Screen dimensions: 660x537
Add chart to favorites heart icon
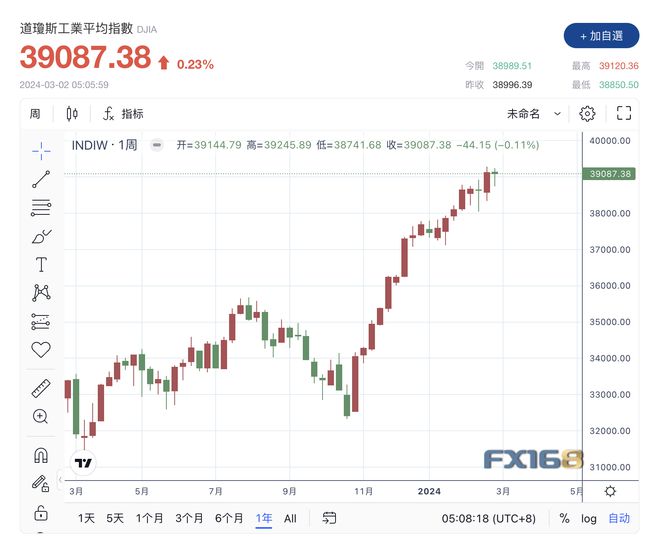pos(41,349)
